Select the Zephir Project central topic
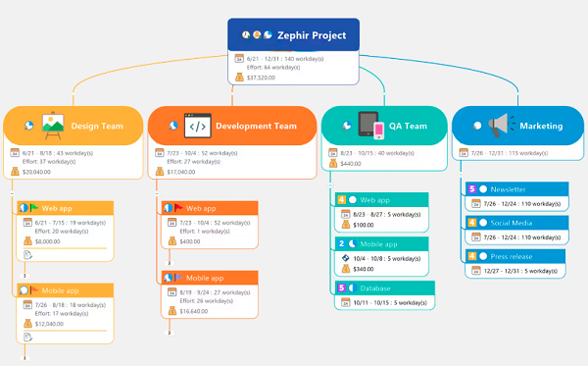This screenshot has height=366, width=588. [294, 35]
